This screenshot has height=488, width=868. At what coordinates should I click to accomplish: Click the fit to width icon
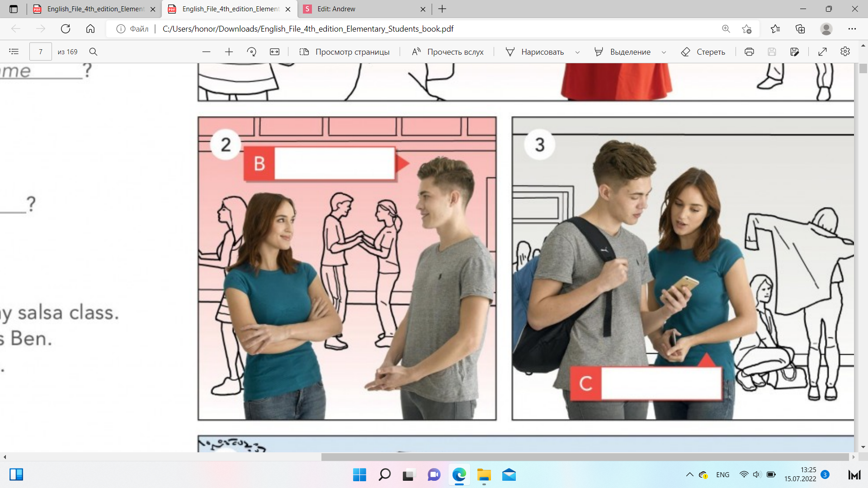tap(274, 52)
